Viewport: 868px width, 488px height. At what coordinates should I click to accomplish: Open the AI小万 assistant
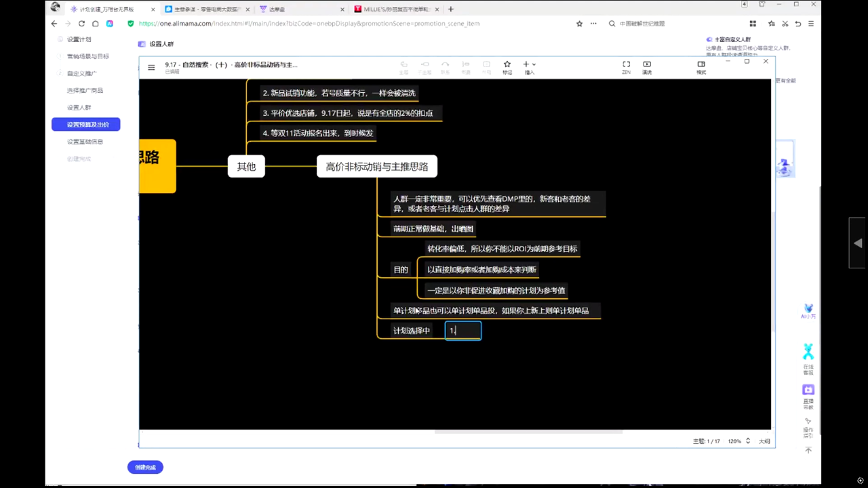(808, 311)
